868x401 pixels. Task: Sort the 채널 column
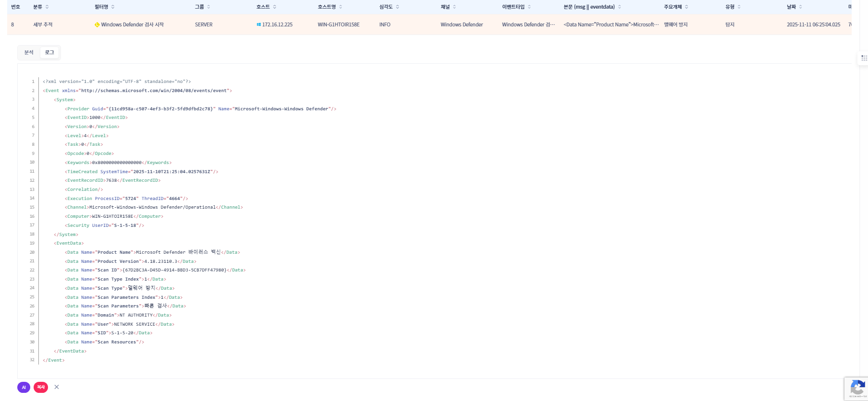[x=454, y=7]
